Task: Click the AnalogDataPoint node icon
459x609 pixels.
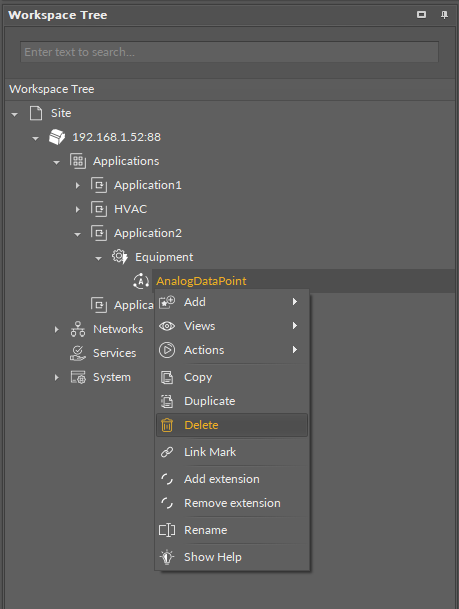Action: point(141,281)
